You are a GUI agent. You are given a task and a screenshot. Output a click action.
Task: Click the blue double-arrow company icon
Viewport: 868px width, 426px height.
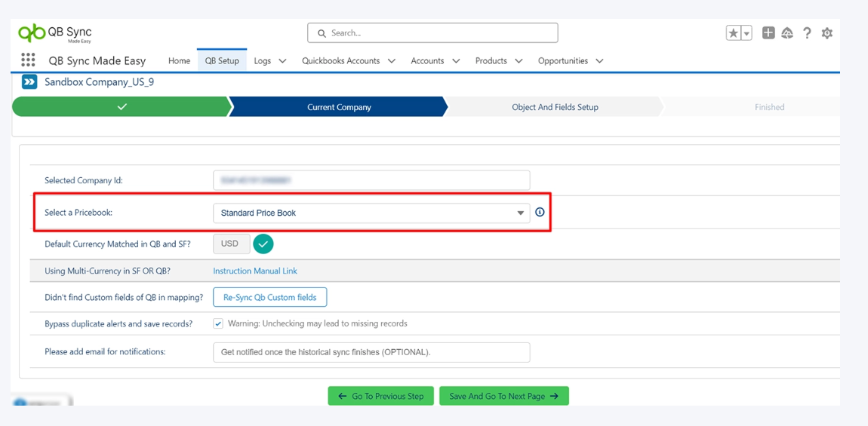tap(29, 82)
